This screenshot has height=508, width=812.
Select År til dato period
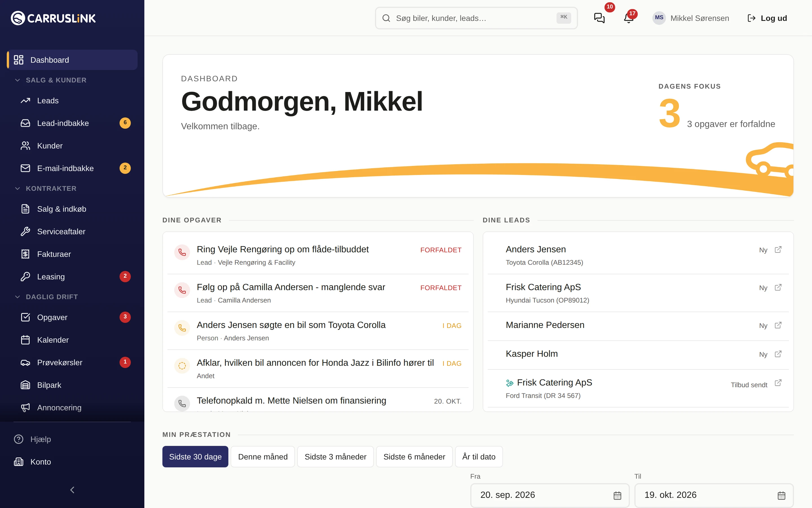click(x=479, y=457)
